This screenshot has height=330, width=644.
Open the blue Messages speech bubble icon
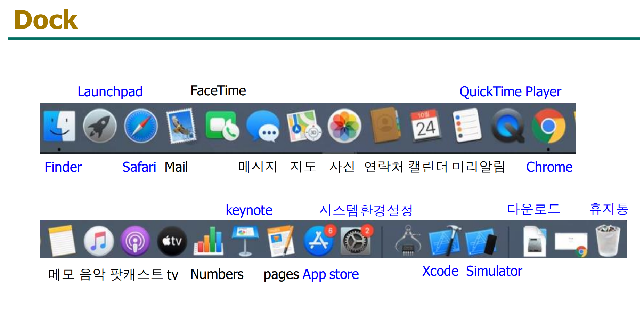[x=263, y=127]
